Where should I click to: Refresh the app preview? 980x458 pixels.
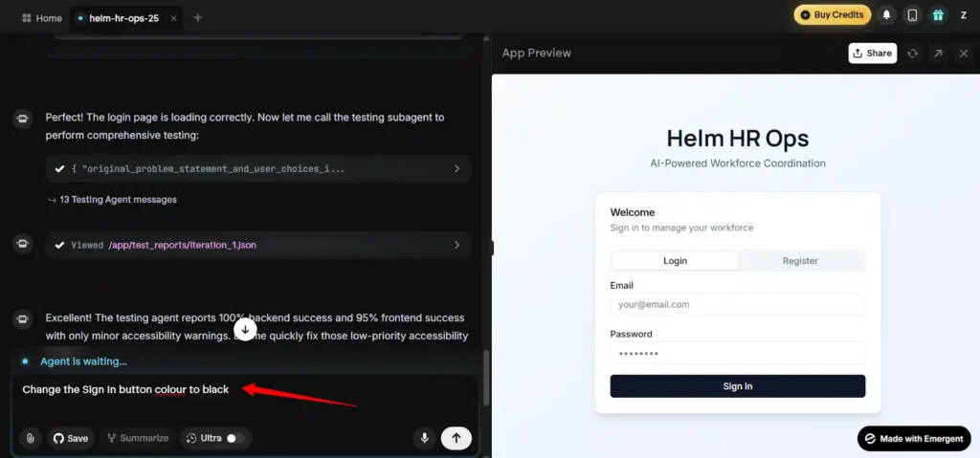pos(912,54)
